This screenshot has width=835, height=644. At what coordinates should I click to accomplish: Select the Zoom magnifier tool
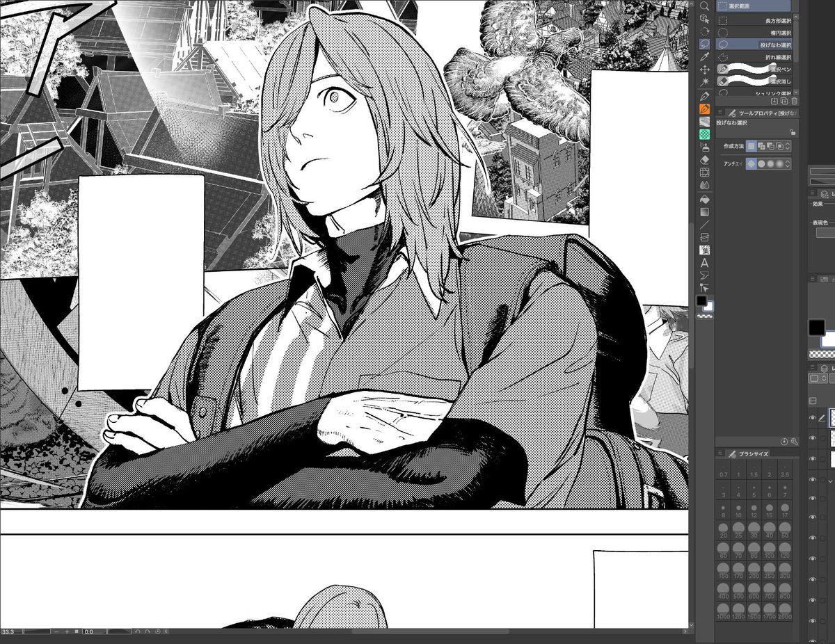pyautogui.click(x=704, y=6)
